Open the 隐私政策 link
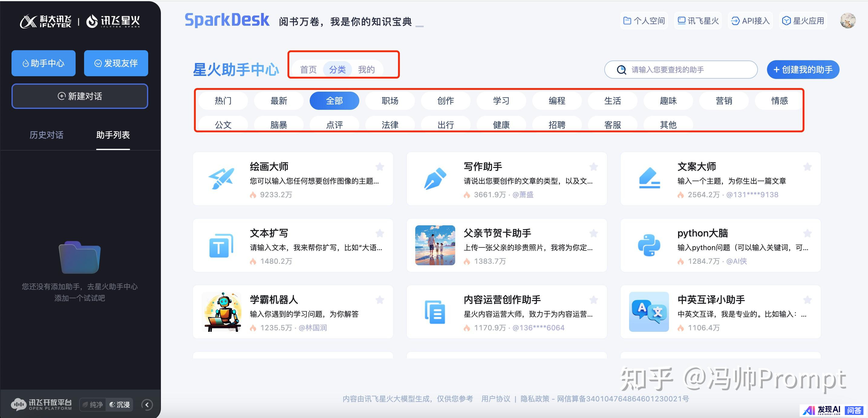This screenshot has width=868, height=418. coord(535,399)
